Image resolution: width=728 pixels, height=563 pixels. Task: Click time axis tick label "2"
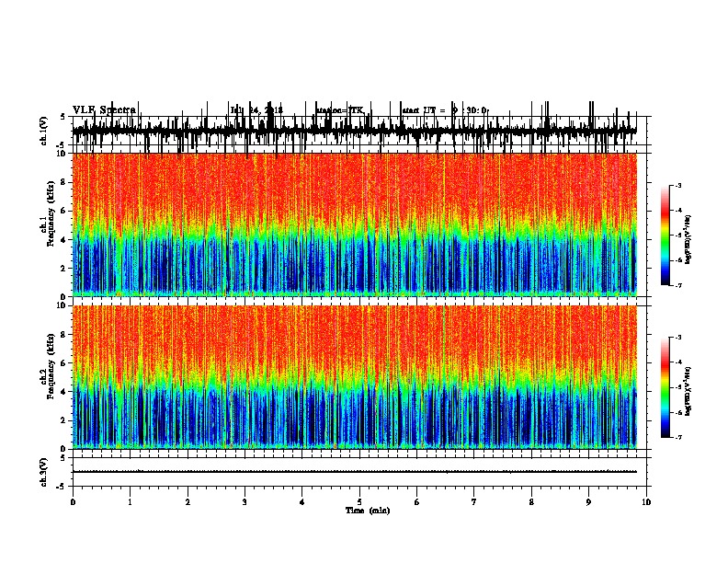tap(188, 502)
